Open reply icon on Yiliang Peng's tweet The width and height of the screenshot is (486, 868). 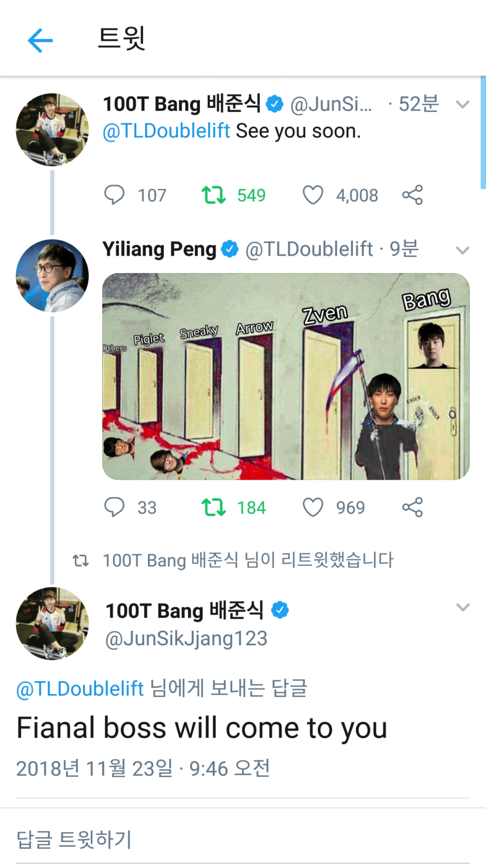[x=114, y=507]
